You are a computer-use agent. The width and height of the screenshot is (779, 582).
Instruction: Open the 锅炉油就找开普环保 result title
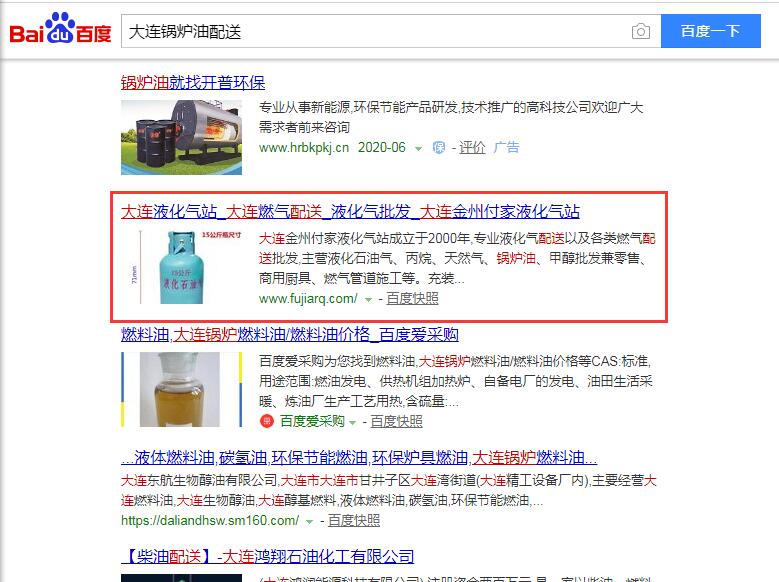193,83
